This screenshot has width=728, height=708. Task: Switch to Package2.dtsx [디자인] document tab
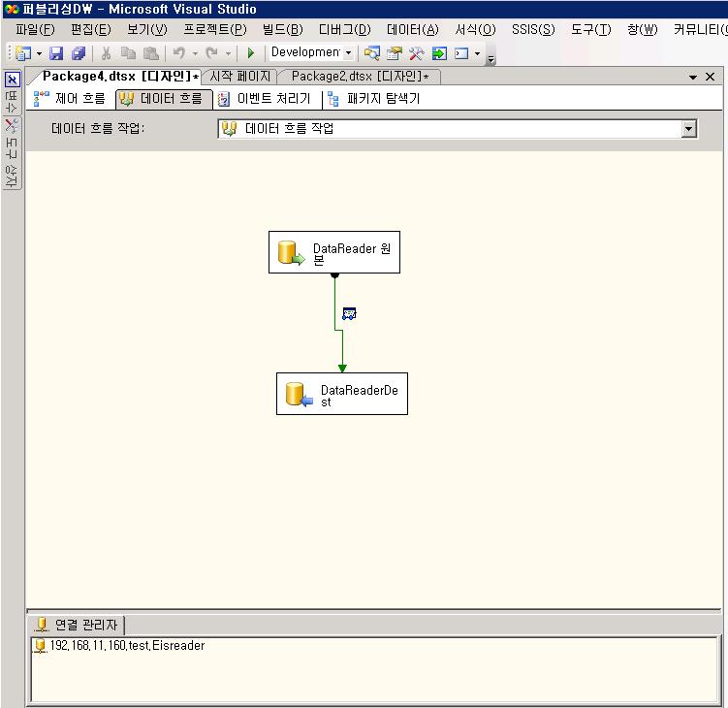point(360,77)
